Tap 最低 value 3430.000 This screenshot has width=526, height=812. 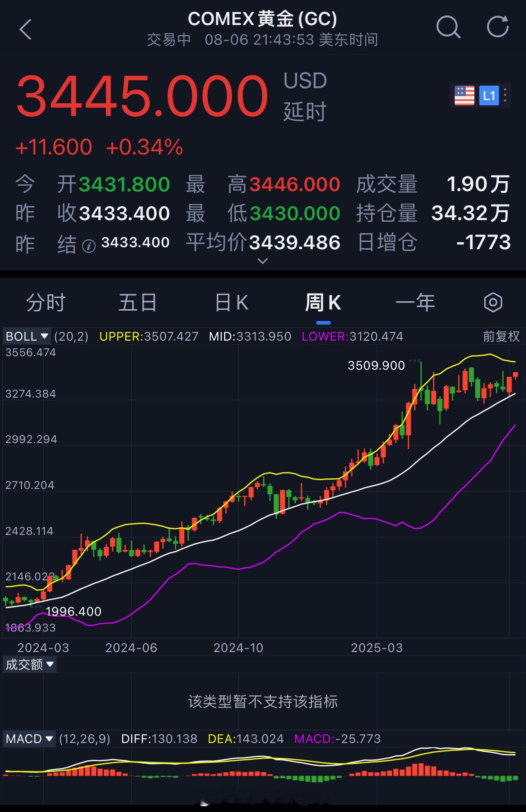click(295, 213)
